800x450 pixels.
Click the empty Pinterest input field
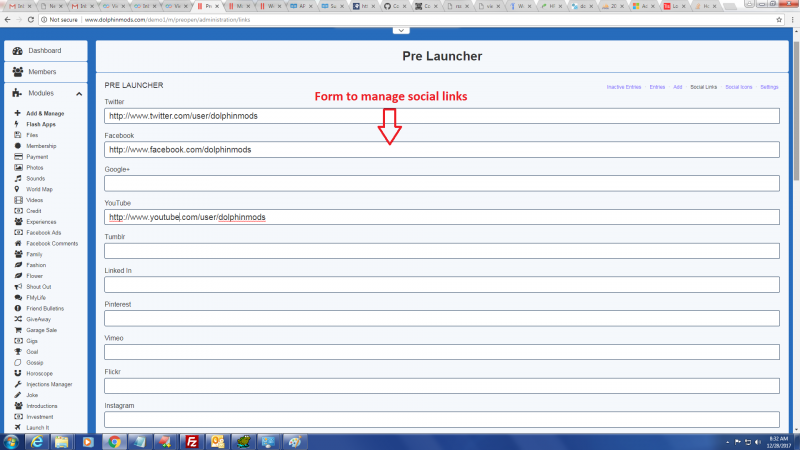click(442, 318)
